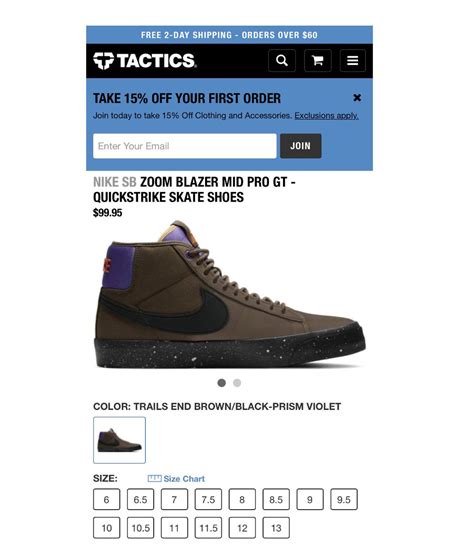The width and height of the screenshot is (474, 546).
Task: Select the Trails End Brown color swatch
Action: (119, 440)
